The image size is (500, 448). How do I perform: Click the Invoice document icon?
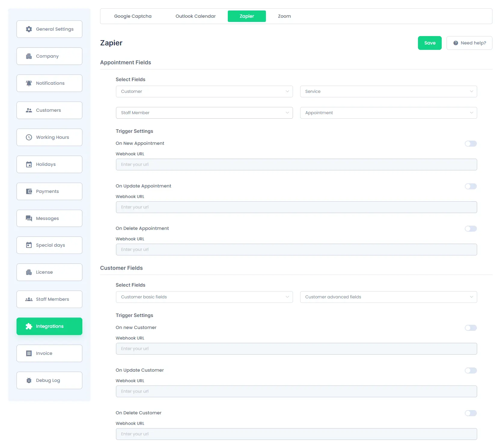[x=29, y=353]
